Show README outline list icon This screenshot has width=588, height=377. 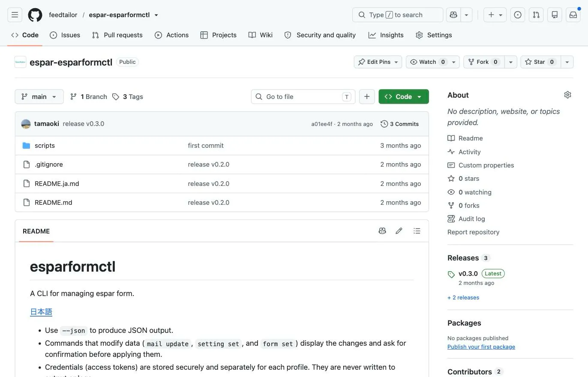click(417, 231)
